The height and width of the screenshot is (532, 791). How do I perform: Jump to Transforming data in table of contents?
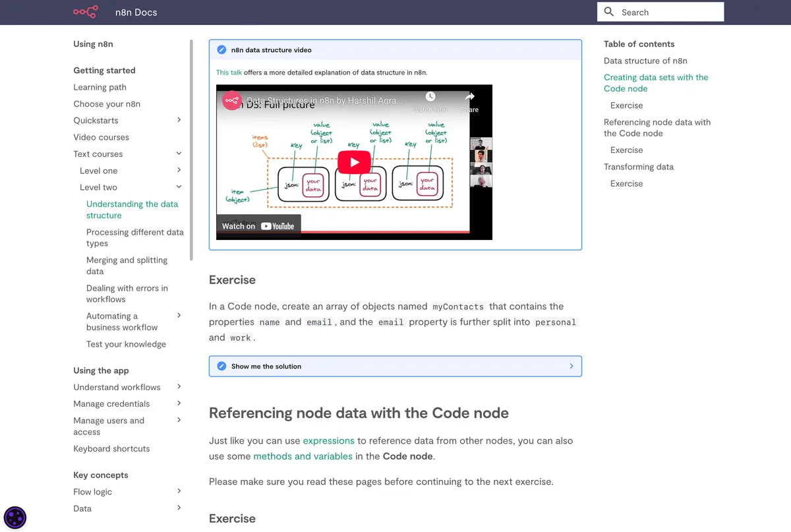pos(639,167)
